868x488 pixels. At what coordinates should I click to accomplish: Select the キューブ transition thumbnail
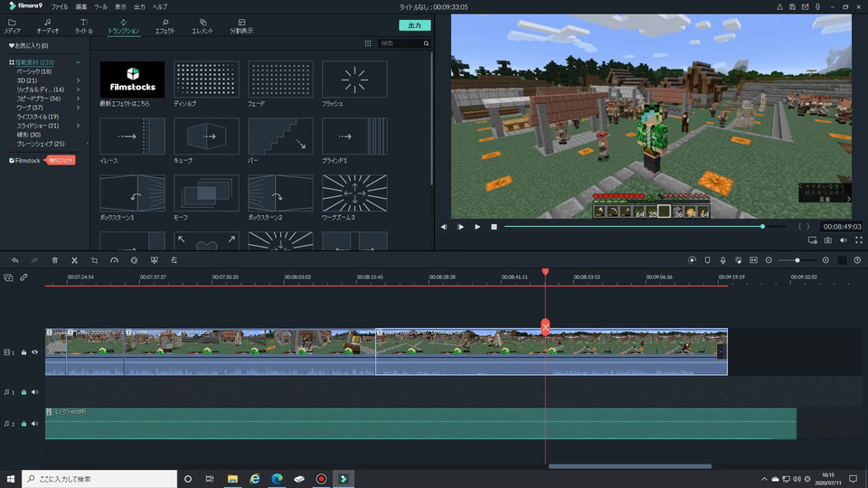(x=206, y=136)
